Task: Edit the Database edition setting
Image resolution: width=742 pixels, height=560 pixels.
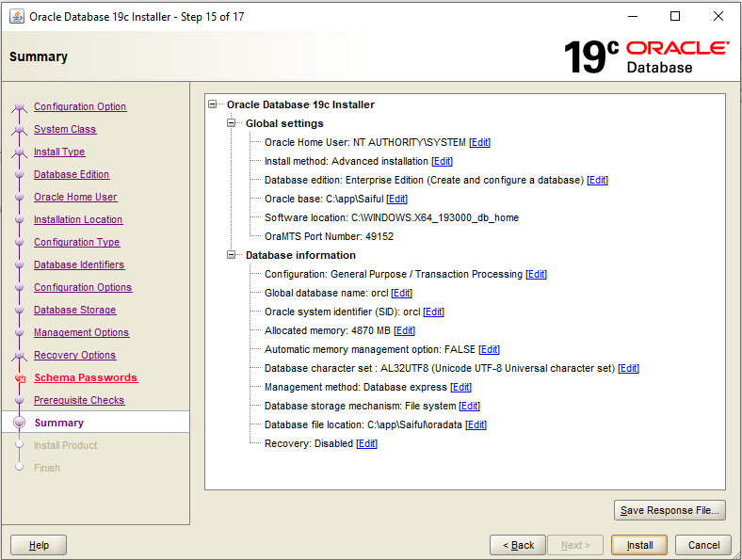Action: coord(597,180)
